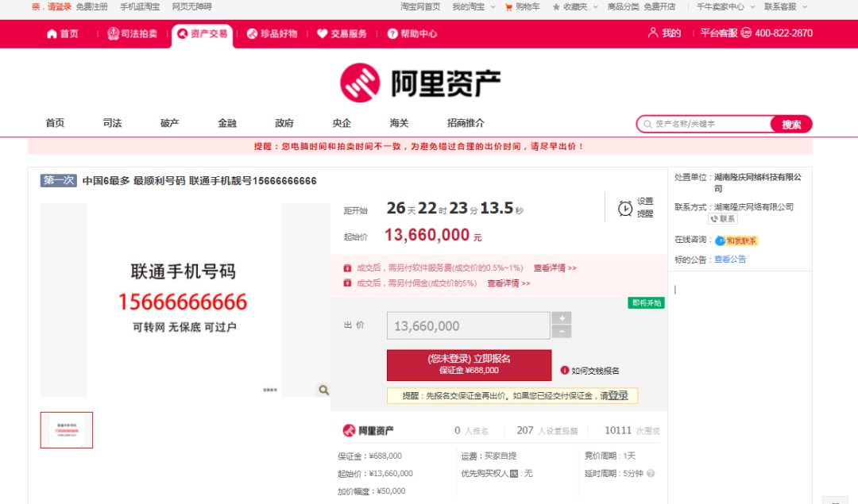858x504 pixels.
Task: Click the gift icon beside 软件服务费 notice
Action: (x=347, y=267)
